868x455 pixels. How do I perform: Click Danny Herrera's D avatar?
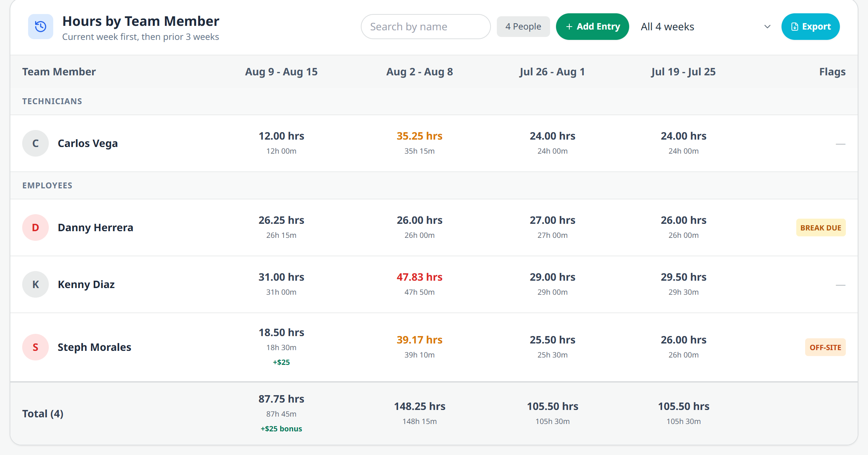35,227
